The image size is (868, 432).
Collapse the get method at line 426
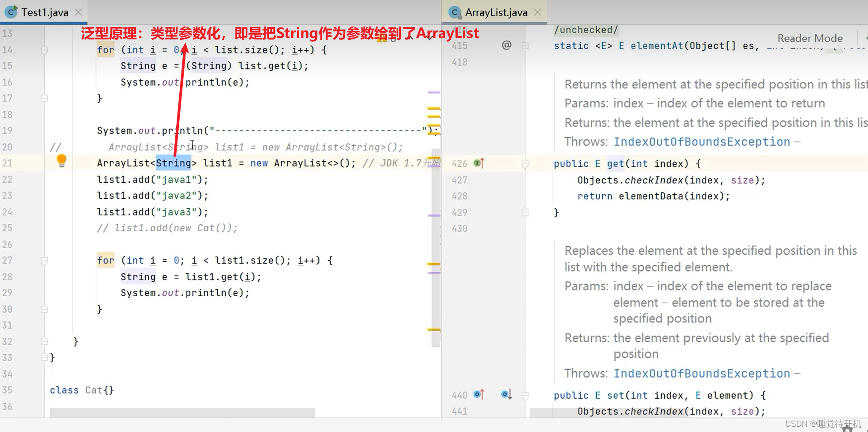coord(525,164)
